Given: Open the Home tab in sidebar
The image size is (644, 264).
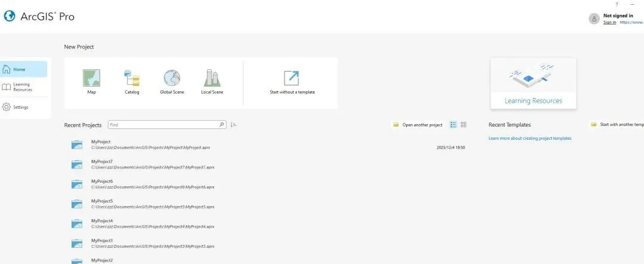Looking at the screenshot, I should coord(23,69).
